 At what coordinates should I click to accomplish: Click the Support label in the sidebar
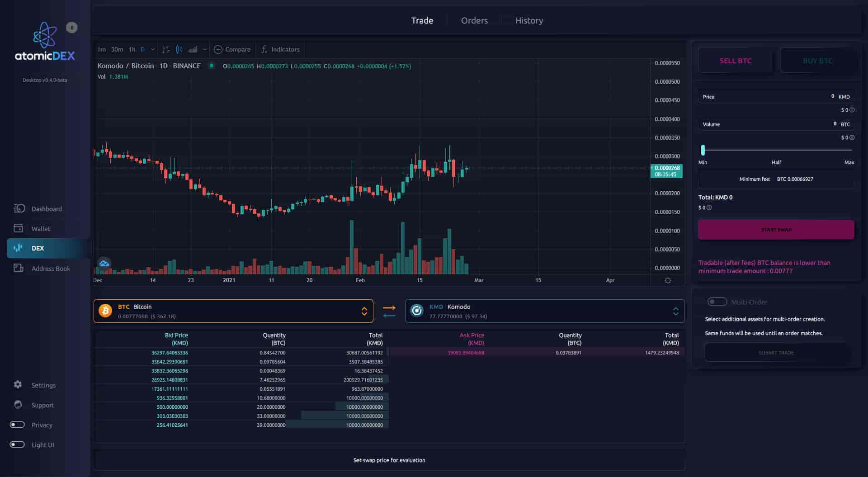(42, 405)
